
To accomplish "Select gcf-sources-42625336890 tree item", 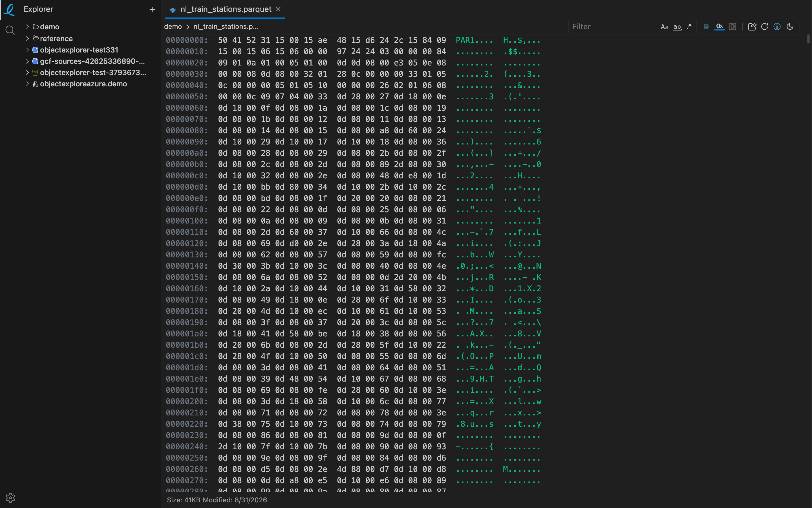I will [90, 61].
